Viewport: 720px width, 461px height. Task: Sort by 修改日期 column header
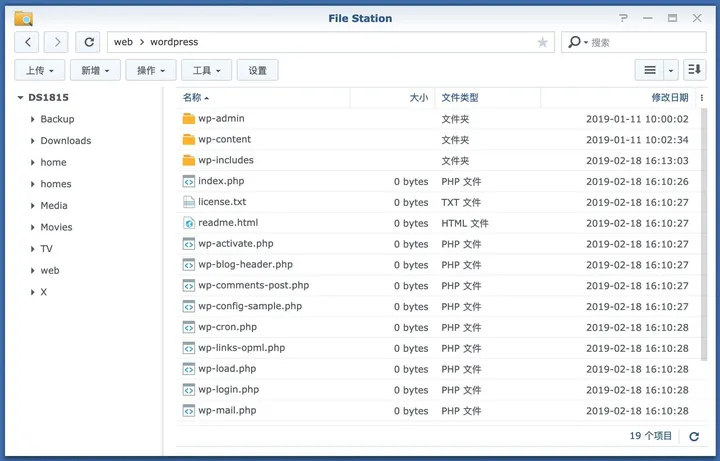tap(669, 98)
